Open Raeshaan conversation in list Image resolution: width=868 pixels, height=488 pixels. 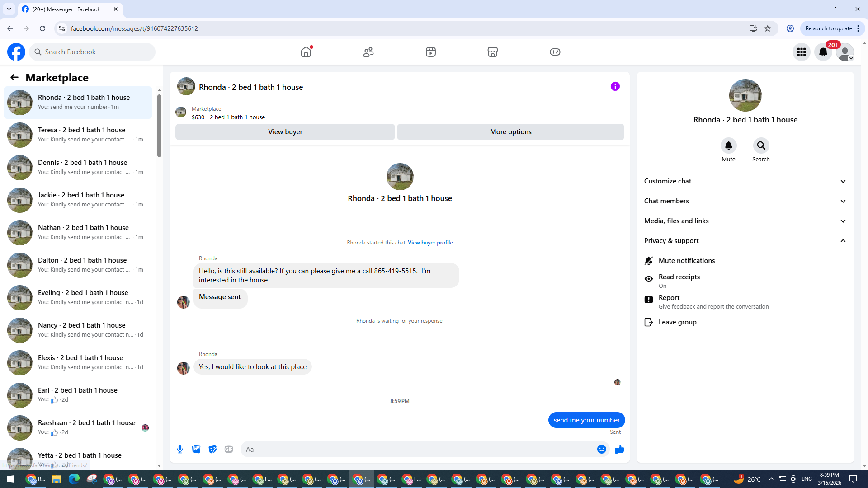point(78,427)
